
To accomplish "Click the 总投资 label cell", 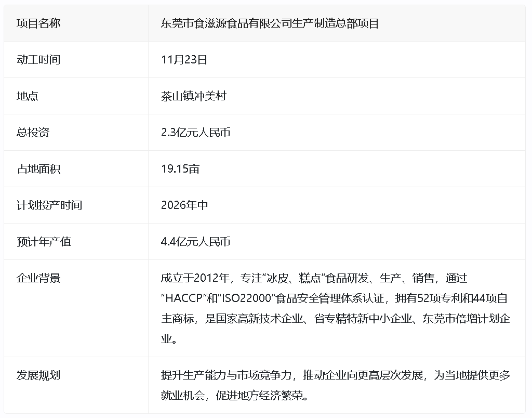I will tap(33, 133).
